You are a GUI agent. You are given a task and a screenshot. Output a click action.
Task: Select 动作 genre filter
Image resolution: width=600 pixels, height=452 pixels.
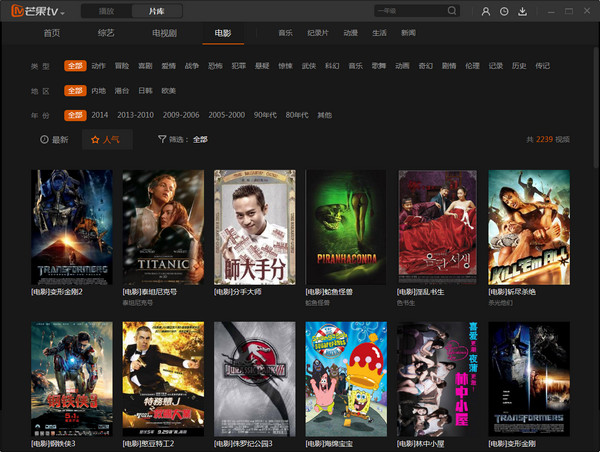point(98,66)
